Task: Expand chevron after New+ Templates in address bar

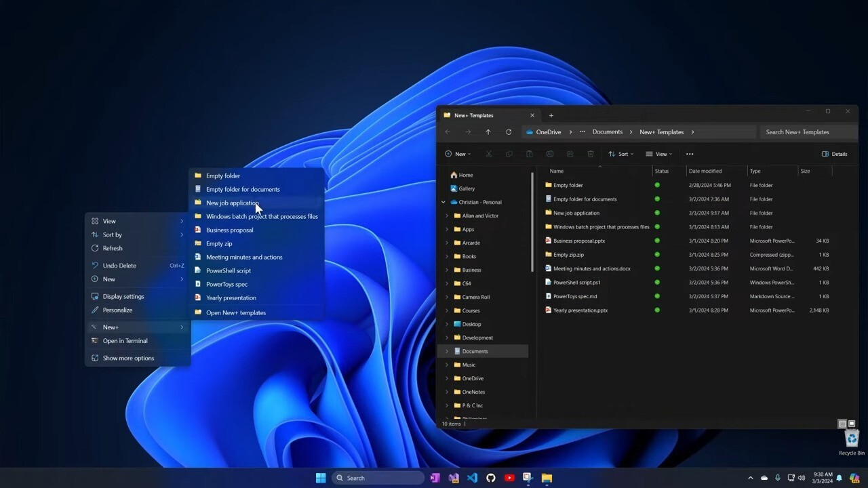Action: pyautogui.click(x=692, y=132)
